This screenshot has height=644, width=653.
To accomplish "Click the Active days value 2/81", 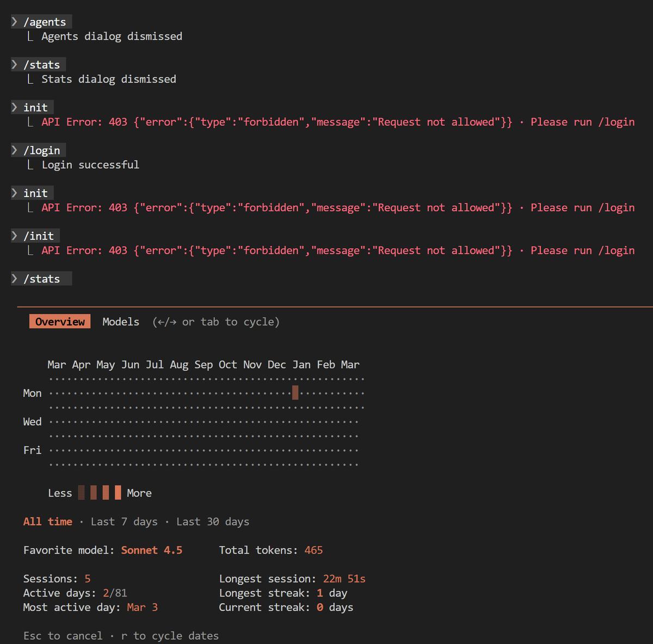I will pyautogui.click(x=115, y=593).
